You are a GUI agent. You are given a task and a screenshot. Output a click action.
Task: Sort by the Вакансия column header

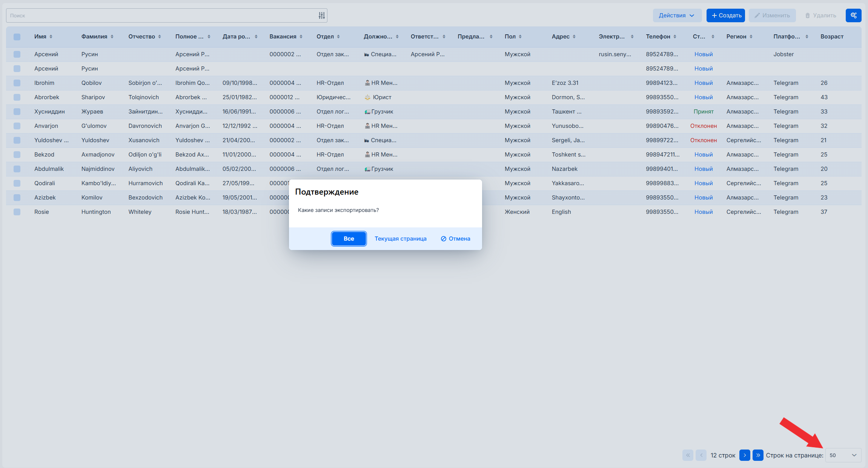[283, 37]
